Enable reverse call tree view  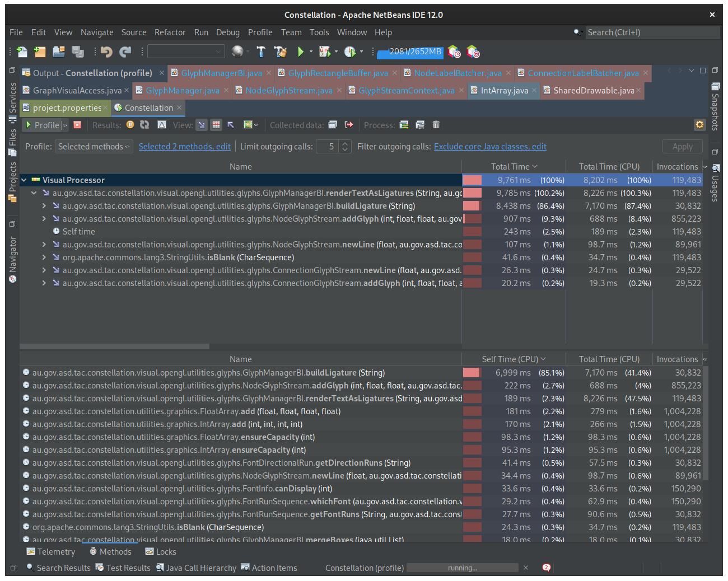(230, 125)
